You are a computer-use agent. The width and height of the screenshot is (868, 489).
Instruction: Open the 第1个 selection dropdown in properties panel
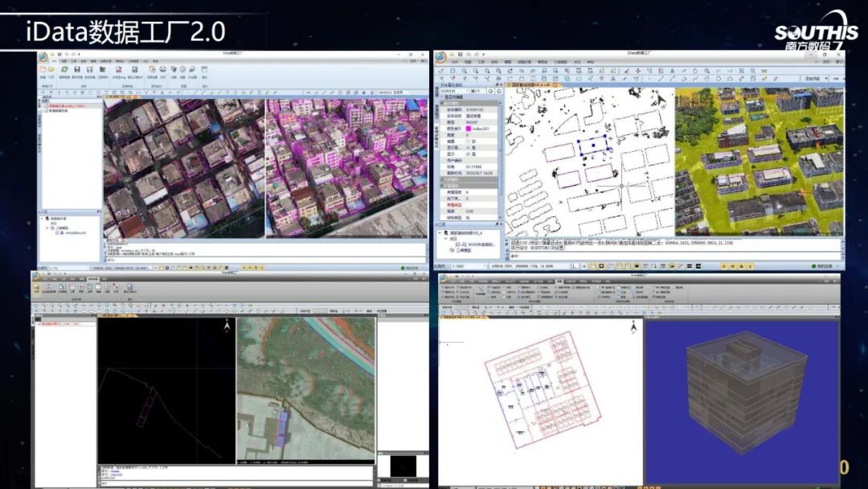[477, 91]
